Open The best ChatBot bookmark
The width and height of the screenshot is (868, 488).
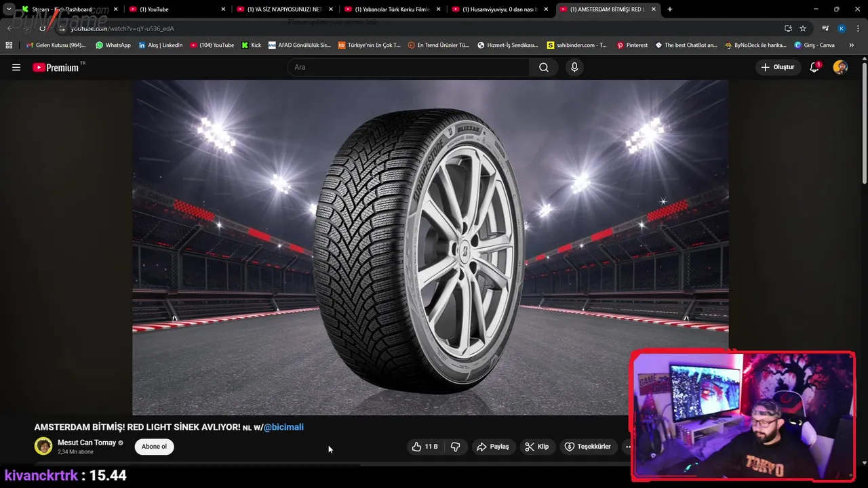tap(686, 45)
